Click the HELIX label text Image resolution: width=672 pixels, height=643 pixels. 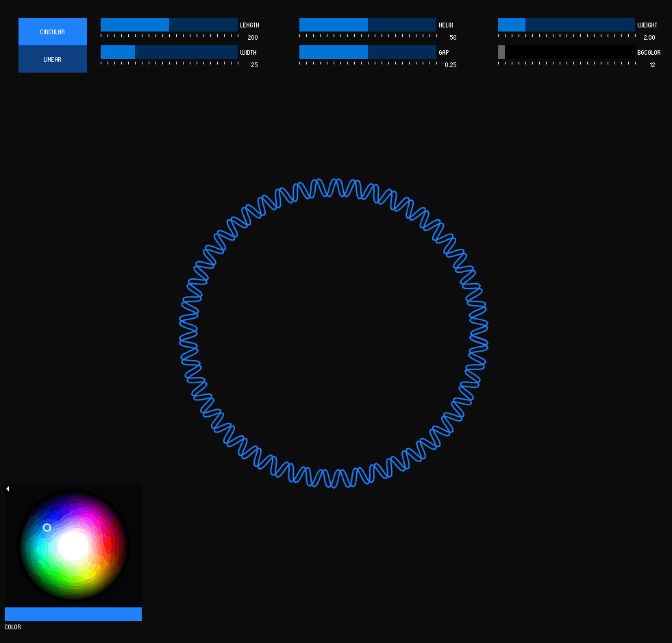pos(446,25)
